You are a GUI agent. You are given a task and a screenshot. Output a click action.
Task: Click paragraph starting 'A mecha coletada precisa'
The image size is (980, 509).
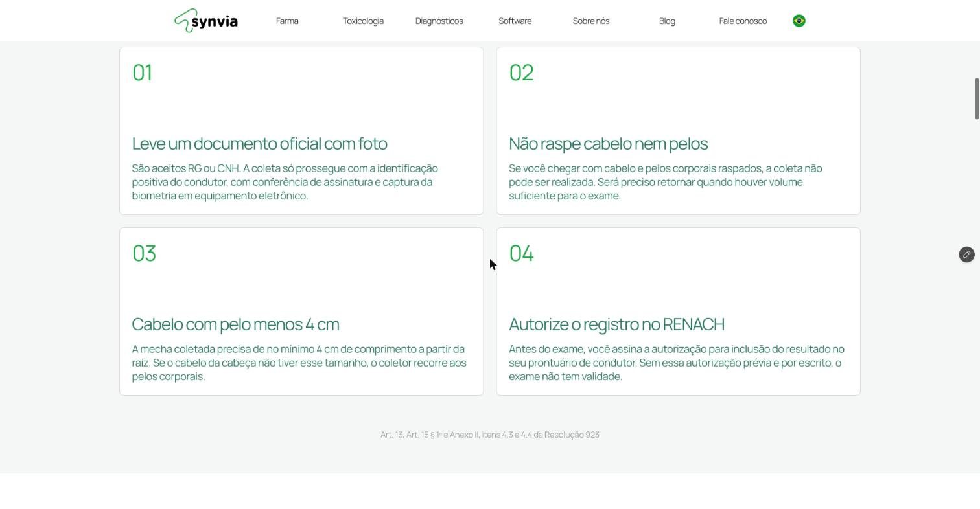pyautogui.click(x=299, y=363)
